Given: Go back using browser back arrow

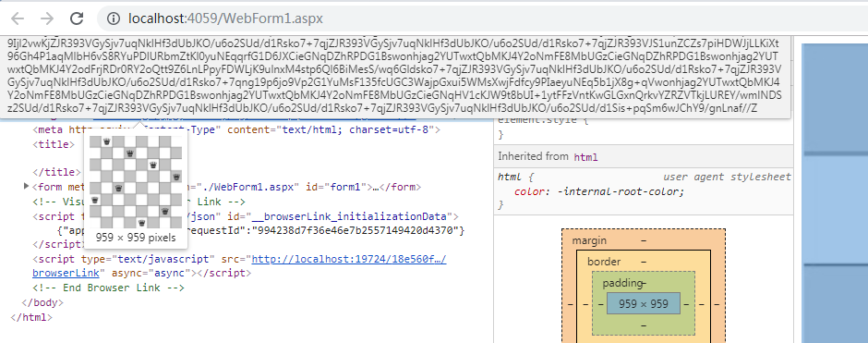Looking at the screenshot, I should [x=18, y=18].
